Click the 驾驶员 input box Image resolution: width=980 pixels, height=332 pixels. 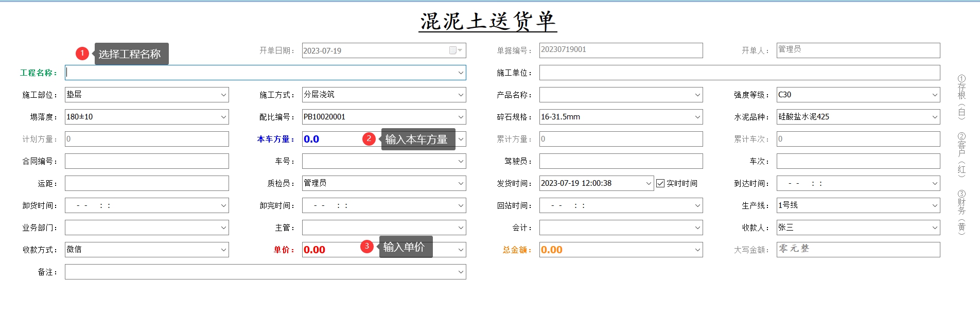click(621, 161)
